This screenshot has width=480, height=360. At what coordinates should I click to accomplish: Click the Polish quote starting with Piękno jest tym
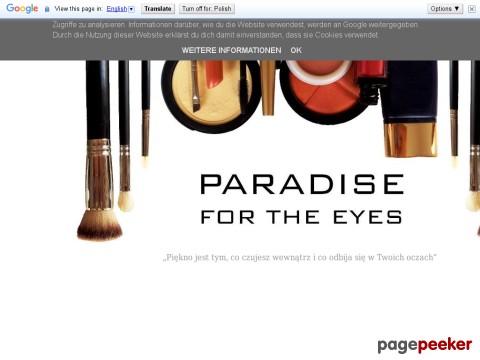[x=299, y=257]
